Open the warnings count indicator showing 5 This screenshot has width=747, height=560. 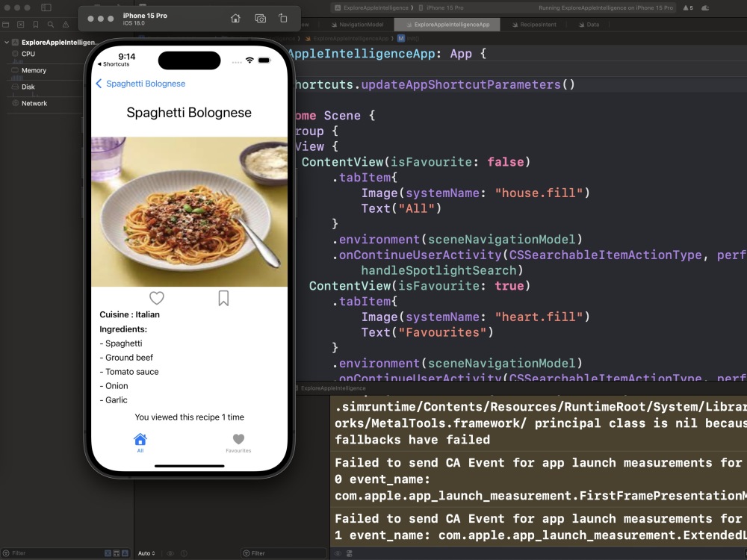pyautogui.click(x=689, y=7)
